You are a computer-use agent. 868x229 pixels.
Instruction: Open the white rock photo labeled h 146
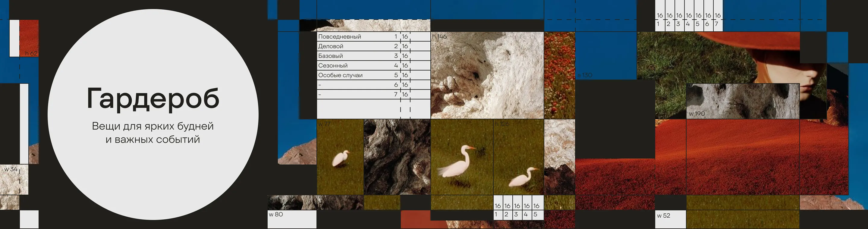[x=487, y=75]
